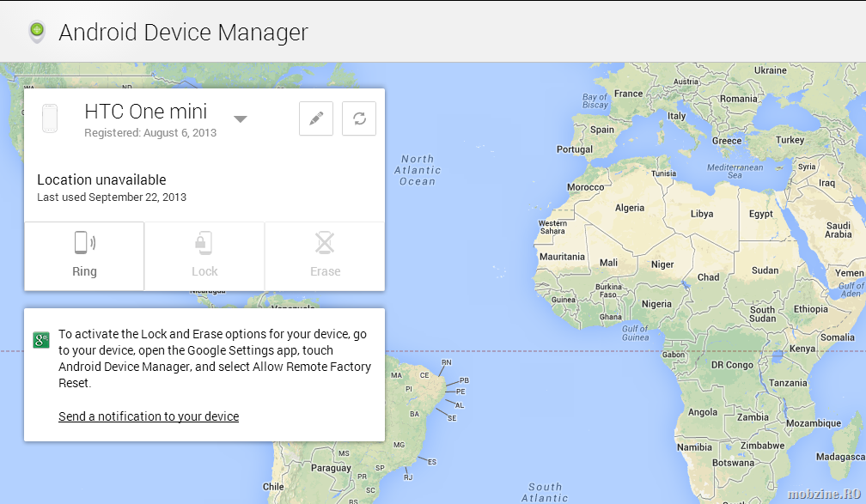Open the device selector dropdown arrow

tap(241, 118)
